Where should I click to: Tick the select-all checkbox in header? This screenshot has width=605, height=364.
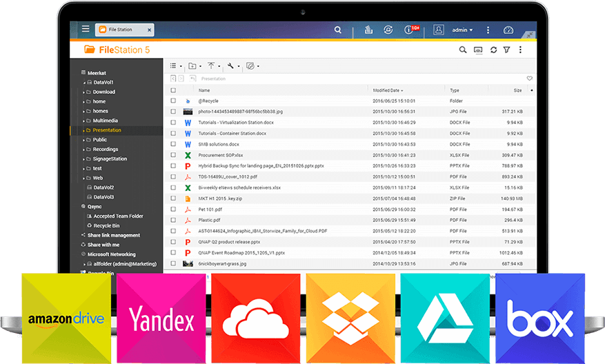coord(173,90)
